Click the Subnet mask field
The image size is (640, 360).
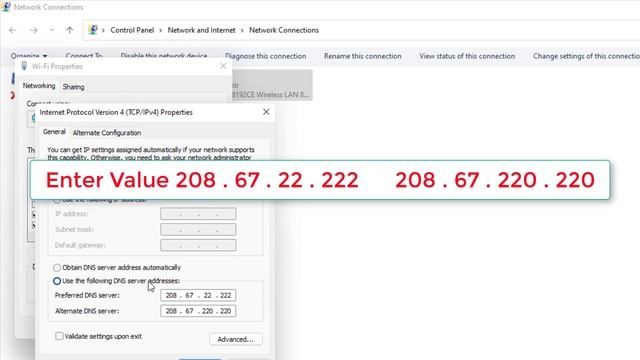tap(198, 229)
